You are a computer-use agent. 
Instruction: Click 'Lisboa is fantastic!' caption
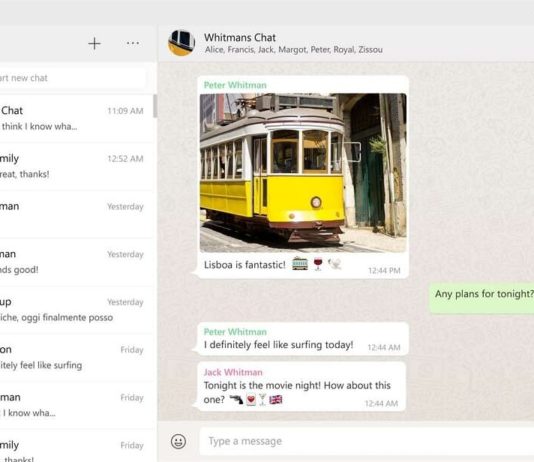tap(245, 265)
